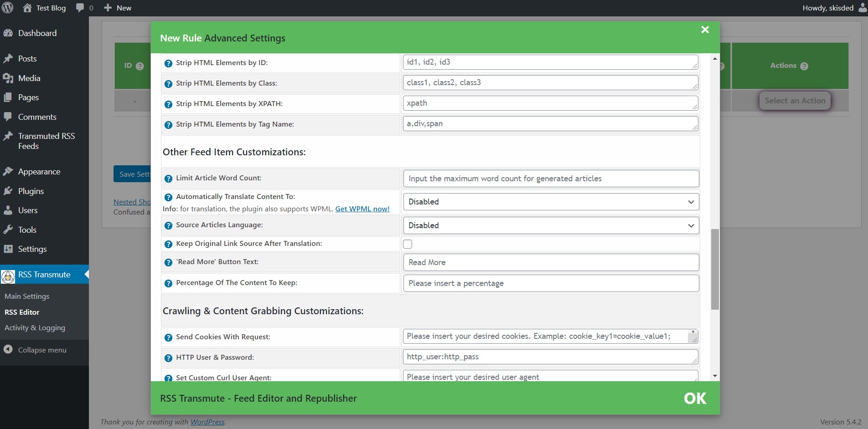Click the Save Settings button
The height and width of the screenshot is (429, 868).
pyautogui.click(x=132, y=174)
